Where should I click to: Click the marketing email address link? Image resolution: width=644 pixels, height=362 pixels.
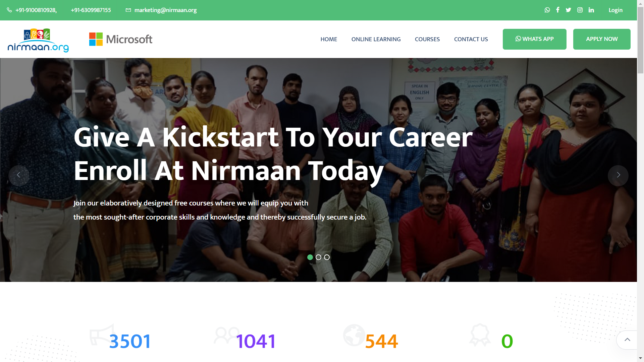[165, 10]
